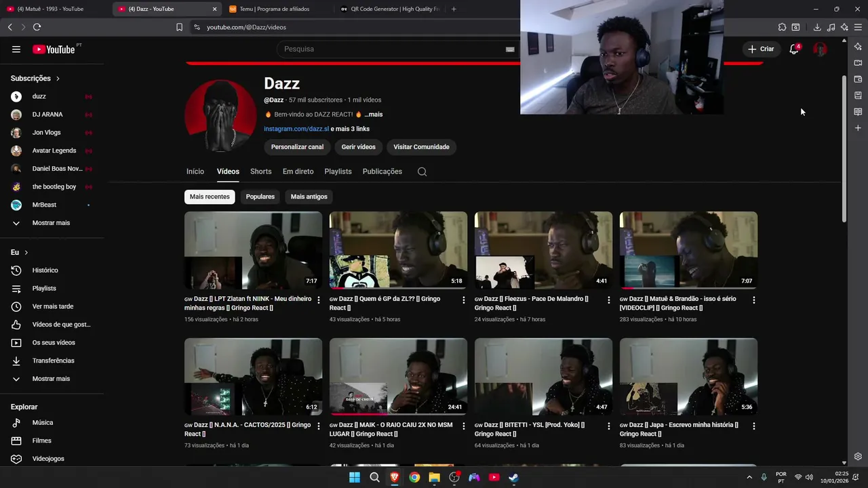Screen dimensions: 868x488
Task: Open browser extensions puzzle icon
Action: coord(782,27)
